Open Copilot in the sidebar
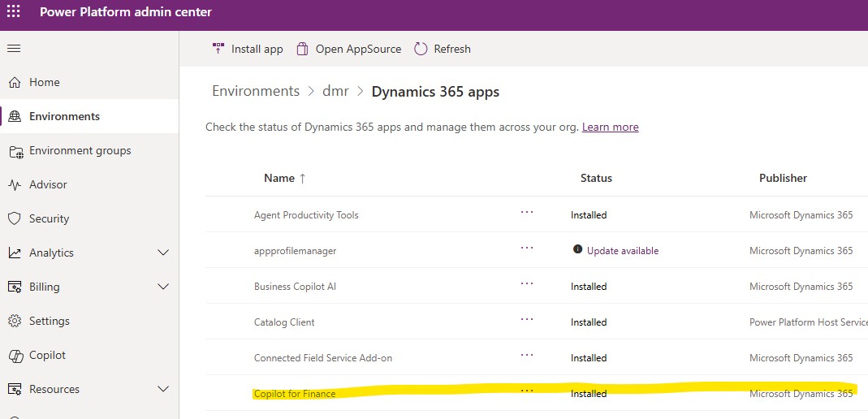 click(48, 356)
